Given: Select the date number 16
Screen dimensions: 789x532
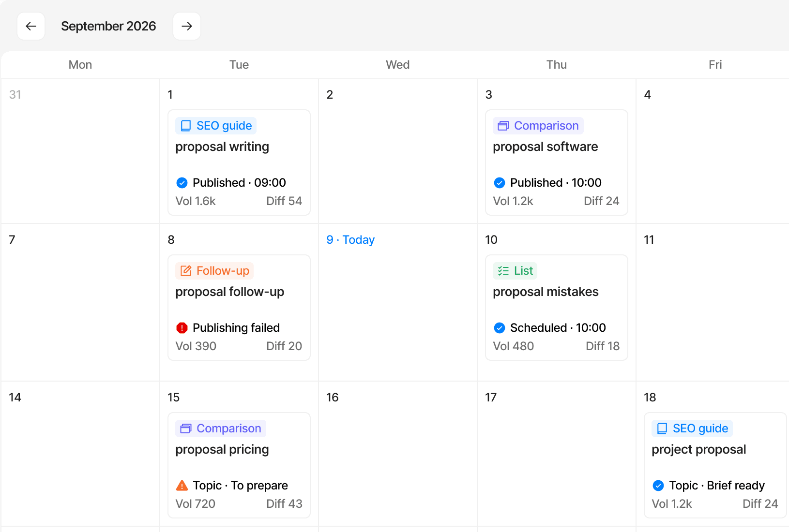Looking at the screenshot, I should 333,398.
